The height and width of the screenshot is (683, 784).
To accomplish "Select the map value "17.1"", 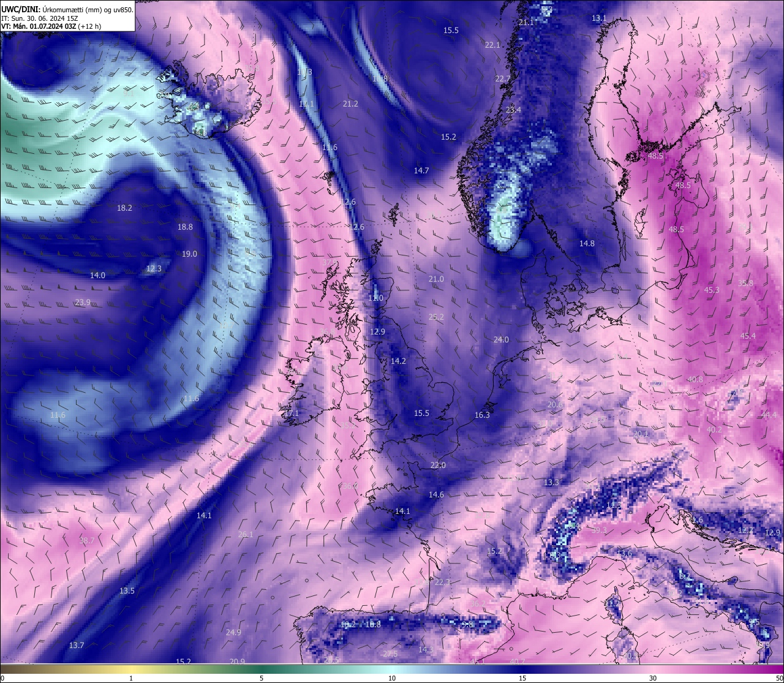I will [x=292, y=414].
